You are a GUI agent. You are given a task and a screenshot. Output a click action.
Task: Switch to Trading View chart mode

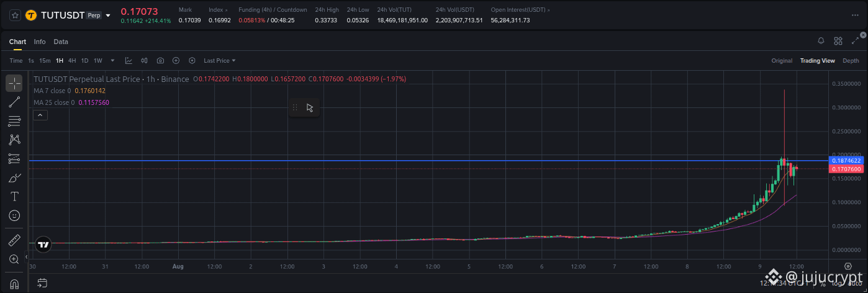click(817, 60)
